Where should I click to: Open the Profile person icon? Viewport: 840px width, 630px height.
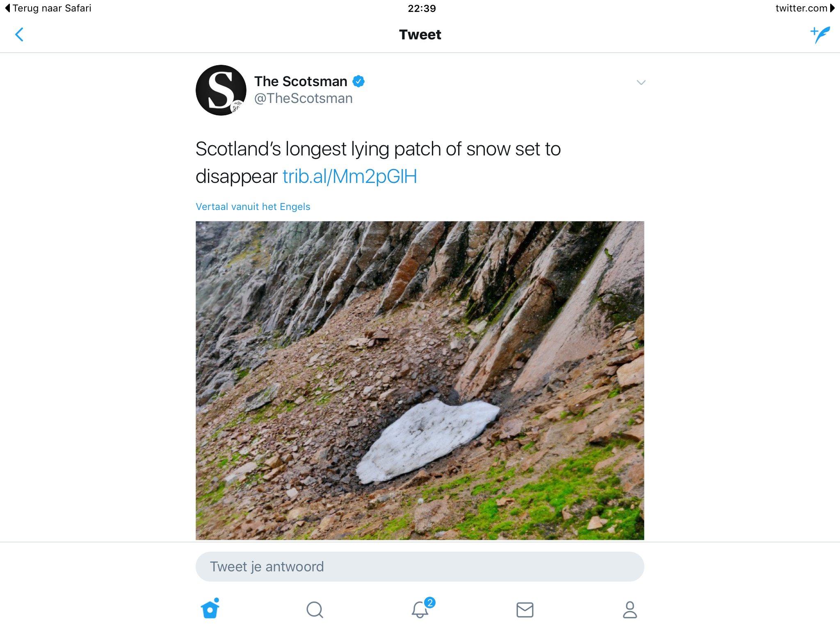tap(630, 610)
